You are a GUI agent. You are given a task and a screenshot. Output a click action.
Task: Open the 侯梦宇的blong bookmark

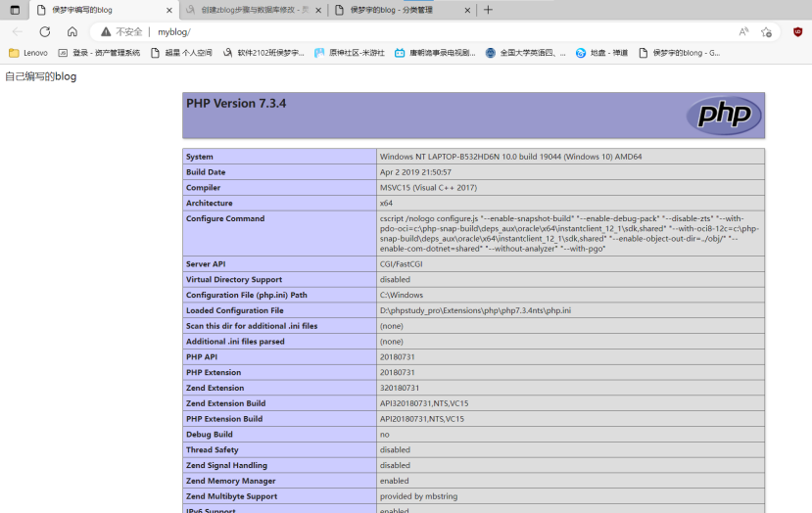click(x=679, y=53)
